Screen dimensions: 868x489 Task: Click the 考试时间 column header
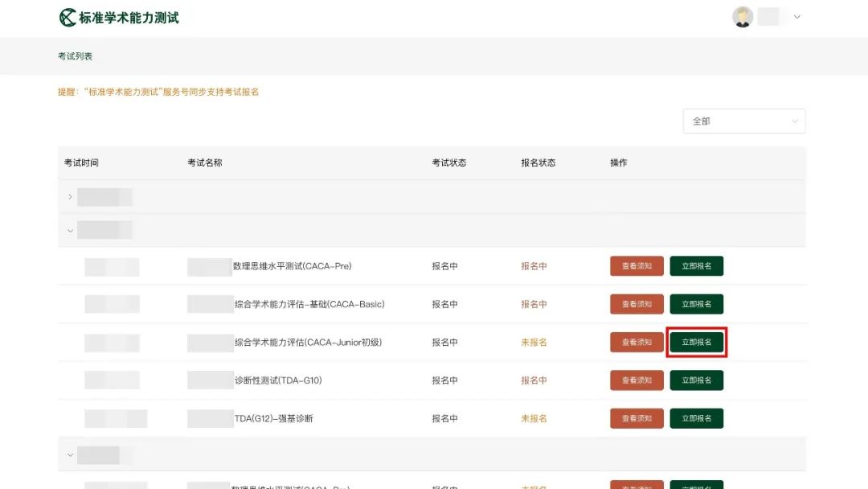point(81,162)
